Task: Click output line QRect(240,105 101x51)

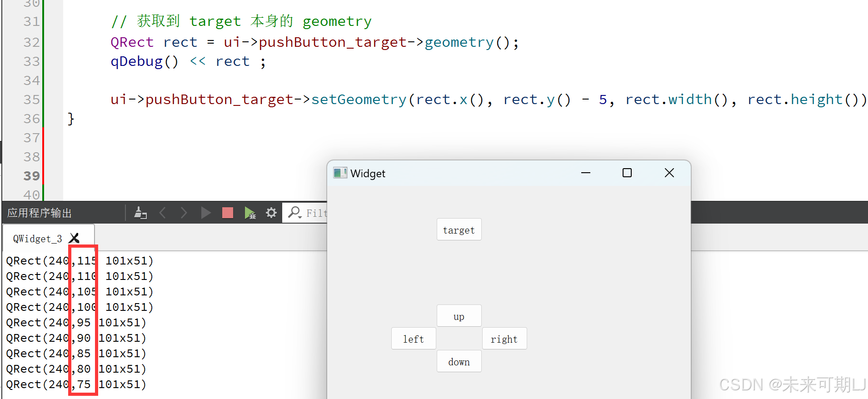Action: click(x=80, y=292)
